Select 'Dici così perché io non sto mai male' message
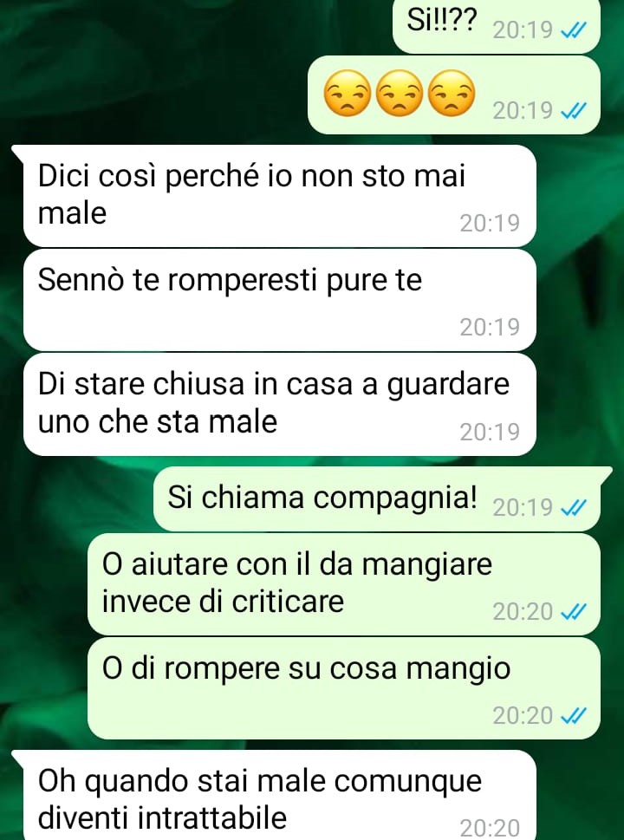624x840 pixels. click(279, 196)
